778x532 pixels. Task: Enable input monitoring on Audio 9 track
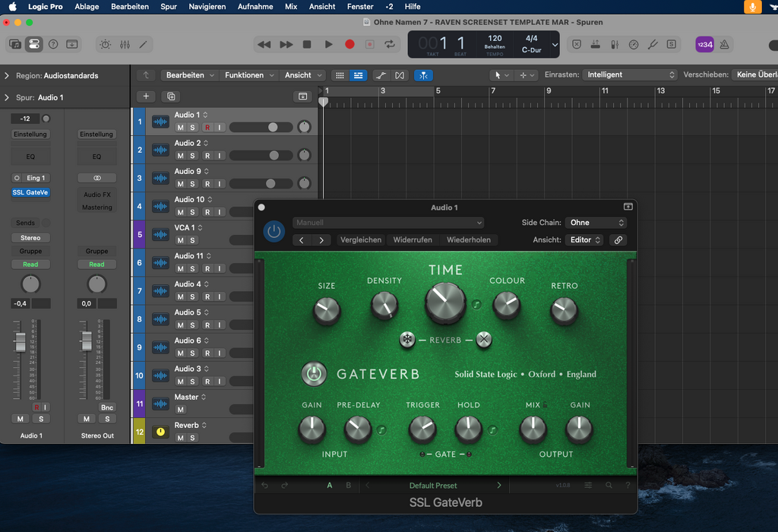coord(220,184)
